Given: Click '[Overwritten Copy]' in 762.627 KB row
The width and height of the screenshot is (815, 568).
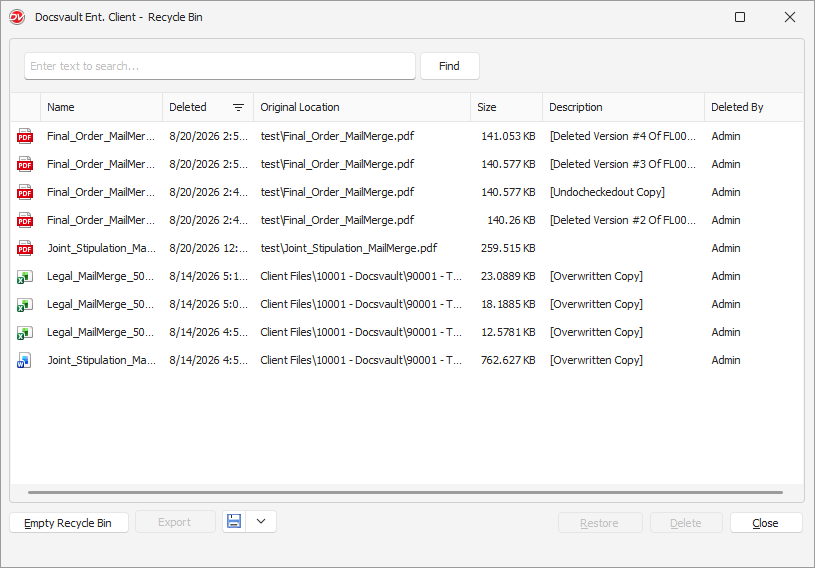Looking at the screenshot, I should click(596, 361).
